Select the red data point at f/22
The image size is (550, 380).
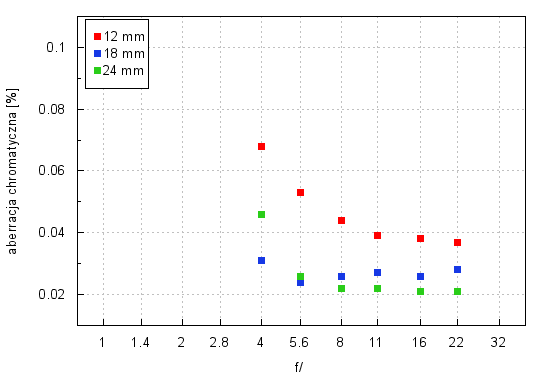coord(457,242)
